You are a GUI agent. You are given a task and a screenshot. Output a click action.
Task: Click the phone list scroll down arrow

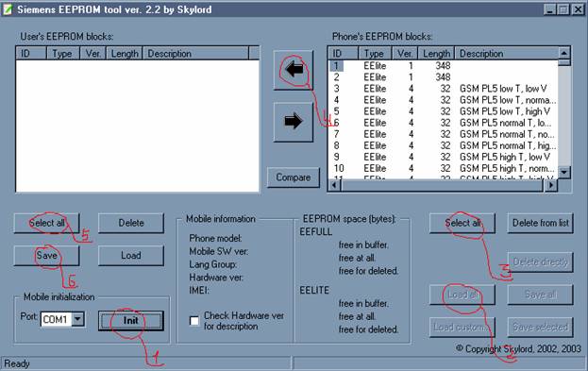pyautogui.click(x=564, y=172)
